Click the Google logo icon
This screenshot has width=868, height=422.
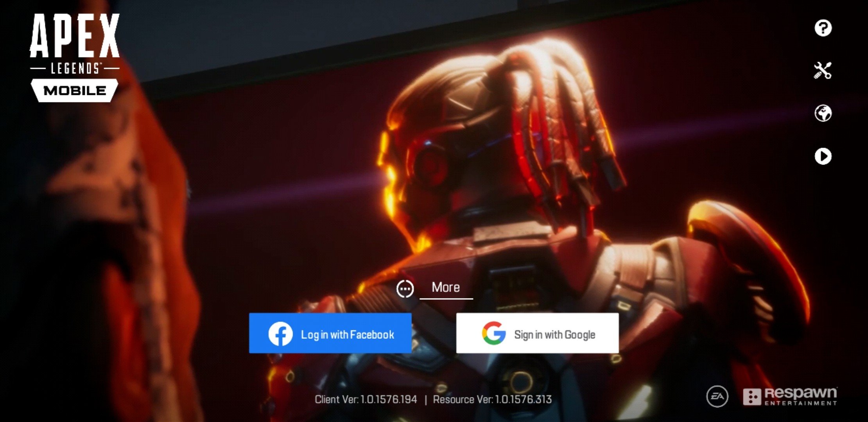point(490,334)
